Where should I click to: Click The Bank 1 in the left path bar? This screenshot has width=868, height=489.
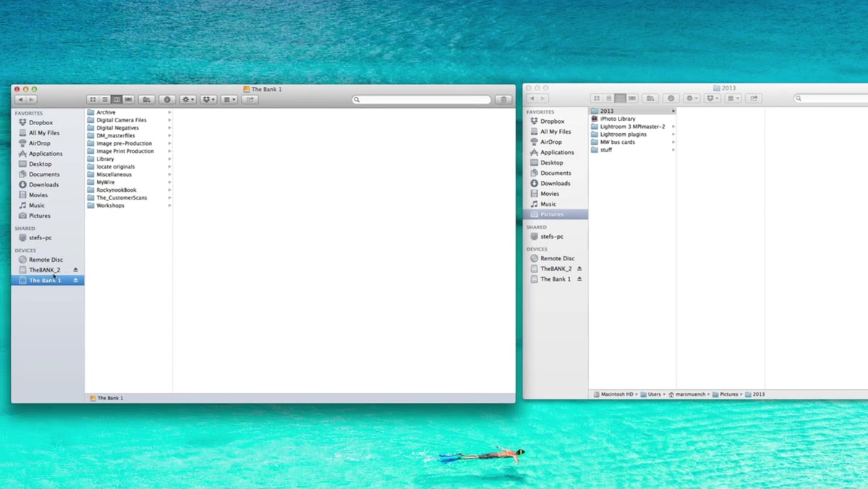coord(106,399)
